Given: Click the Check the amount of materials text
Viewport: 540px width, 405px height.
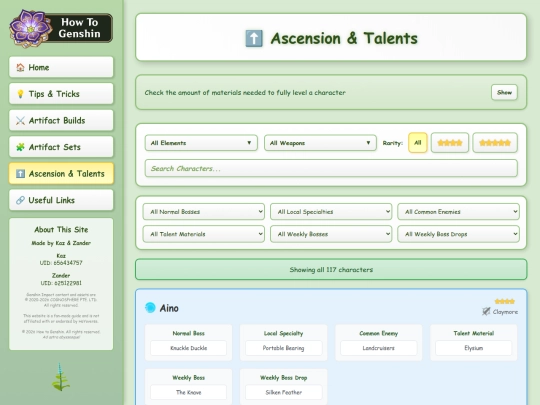Looking at the screenshot, I should [245, 93].
